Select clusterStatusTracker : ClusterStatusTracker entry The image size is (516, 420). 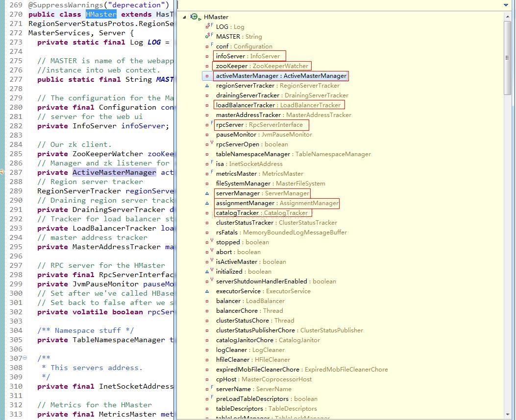point(276,223)
